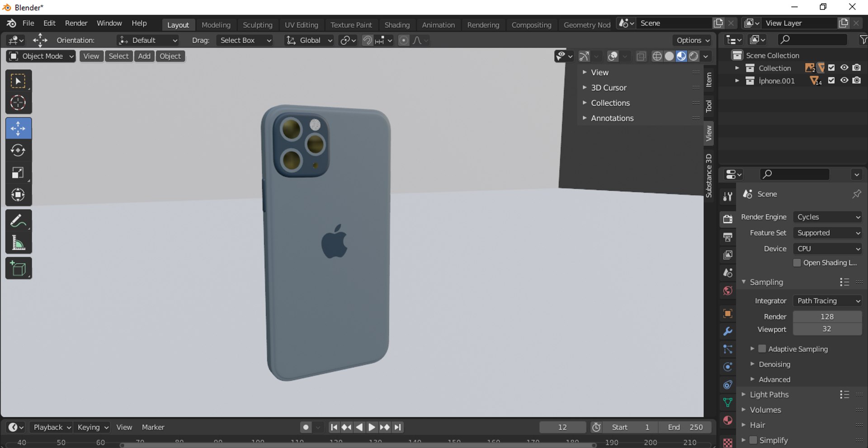868x448 pixels.
Task: Switch to wireframe viewport shading
Action: (657, 56)
